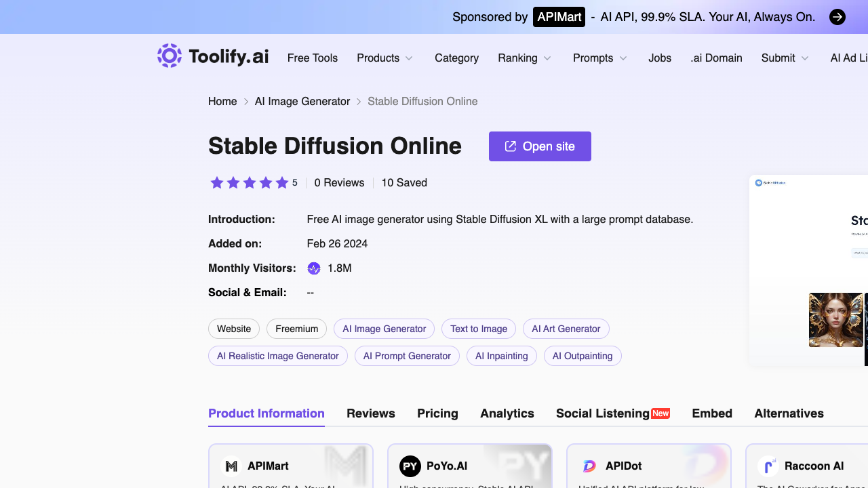Open the Jobs menu item

pos(660,58)
